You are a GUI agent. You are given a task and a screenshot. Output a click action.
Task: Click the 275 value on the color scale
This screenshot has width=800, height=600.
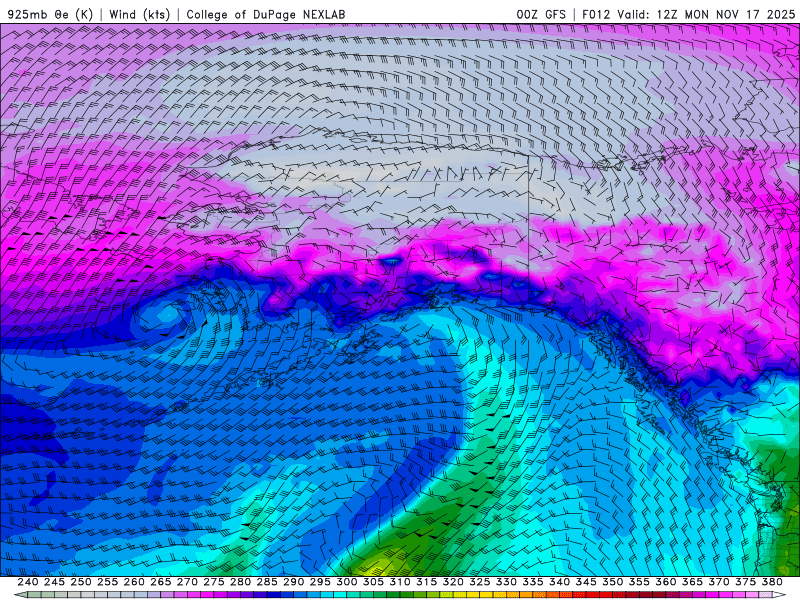click(x=213, y=582)
